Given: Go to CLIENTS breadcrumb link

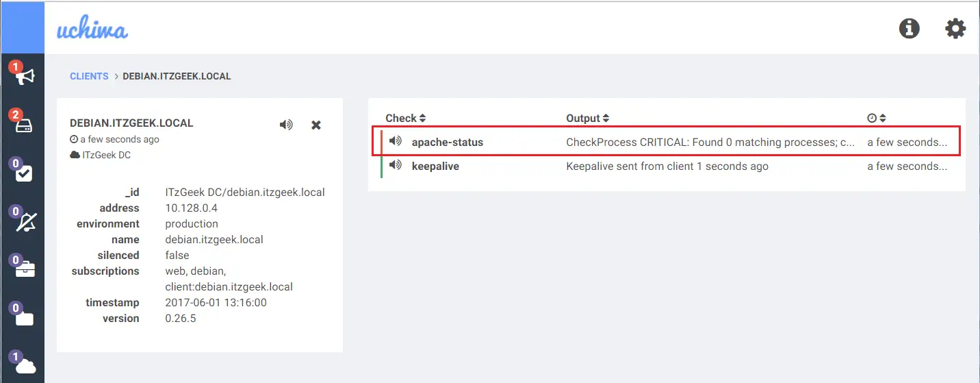Looking at the screenshot, I should 89,76.
